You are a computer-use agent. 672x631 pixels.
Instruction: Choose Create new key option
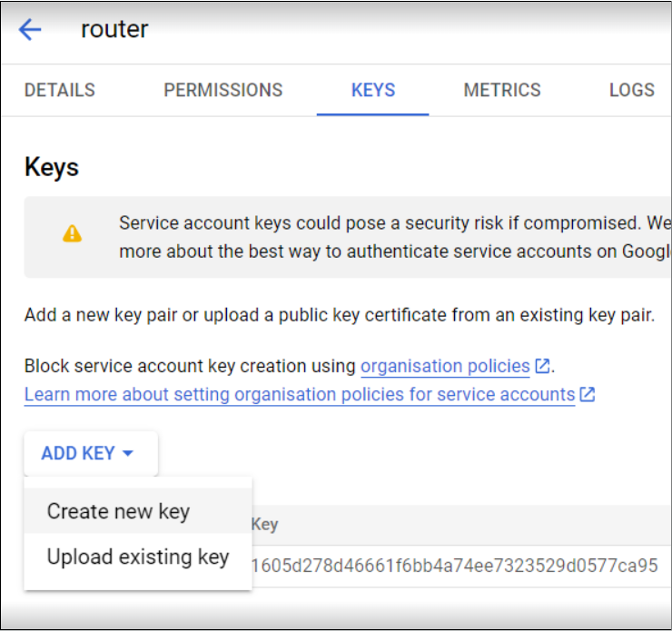coord(138,511)
